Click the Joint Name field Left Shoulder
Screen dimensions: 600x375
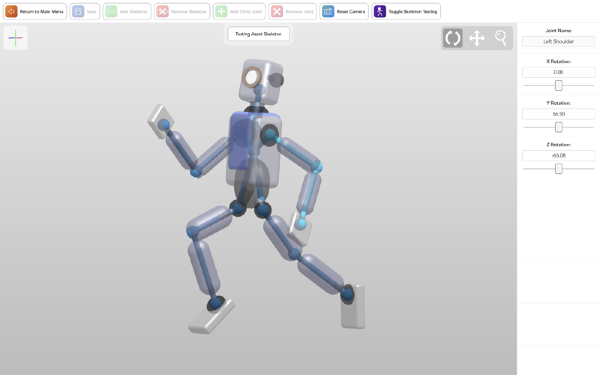(x=558, y=41)
